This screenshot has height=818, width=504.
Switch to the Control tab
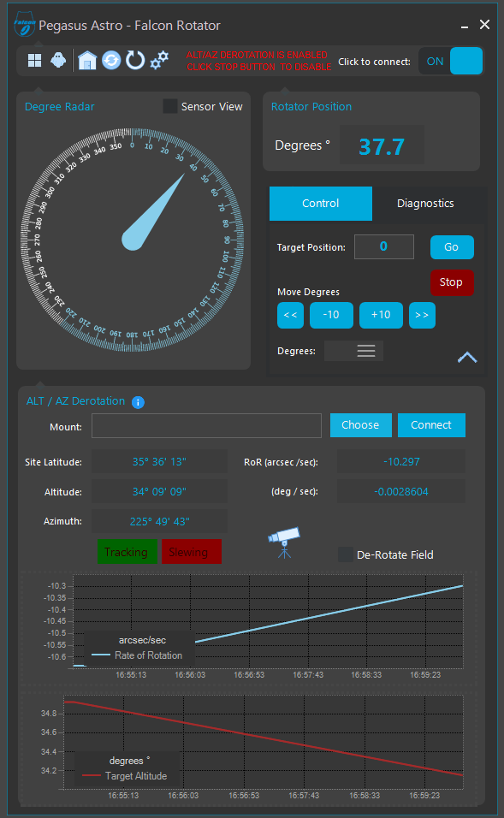click(321, 204)
